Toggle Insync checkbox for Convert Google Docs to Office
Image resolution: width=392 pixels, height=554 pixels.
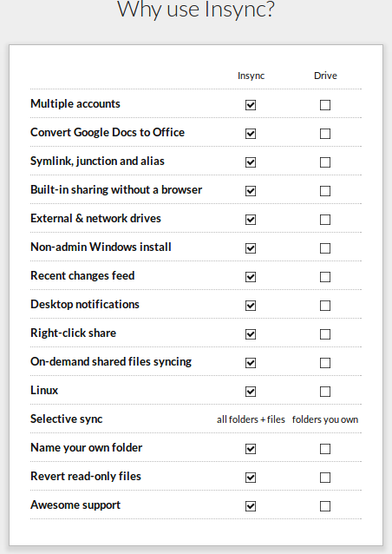click(251, 134)
